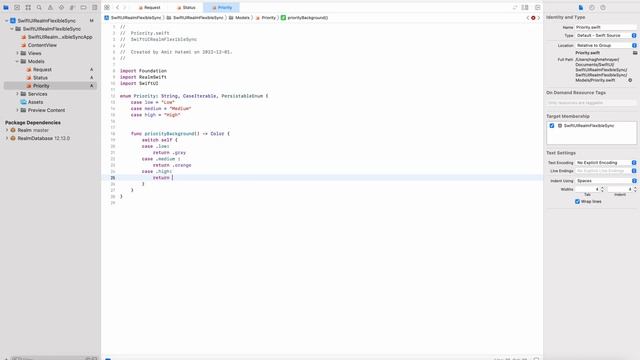Expand the Views folder
The image size is (640, 360).
(x=17, y=53)
